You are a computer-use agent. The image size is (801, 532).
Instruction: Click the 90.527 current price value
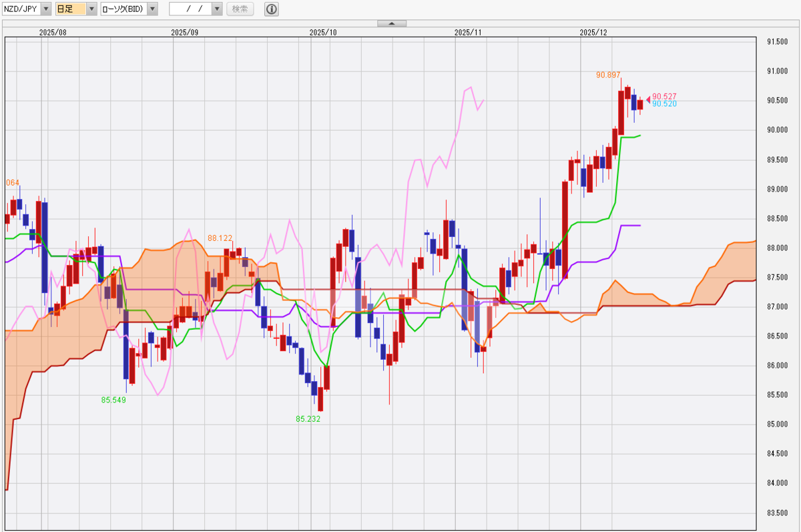coord(664,96)
